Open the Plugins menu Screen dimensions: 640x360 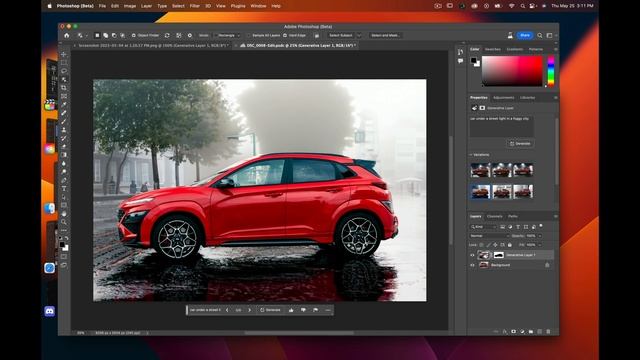238,6
